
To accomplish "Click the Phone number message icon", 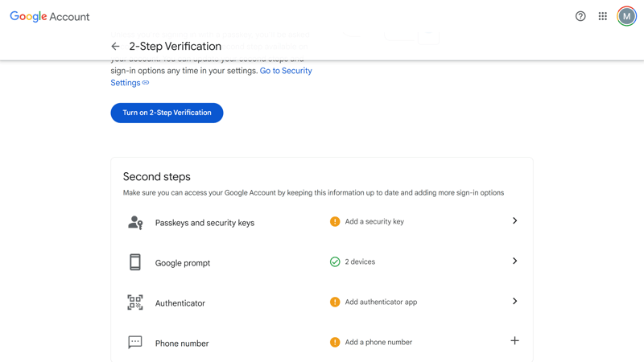I will click(x=135, y=343).
